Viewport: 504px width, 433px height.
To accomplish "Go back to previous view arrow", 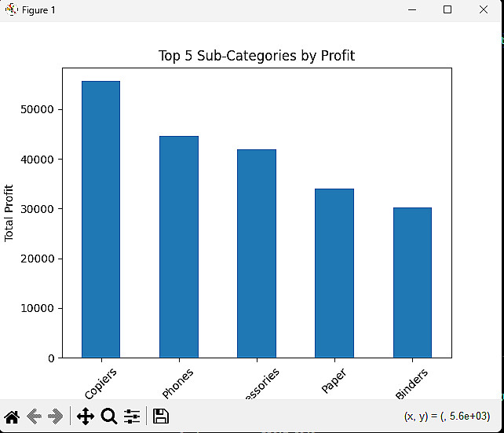I will tap(34, 416).
